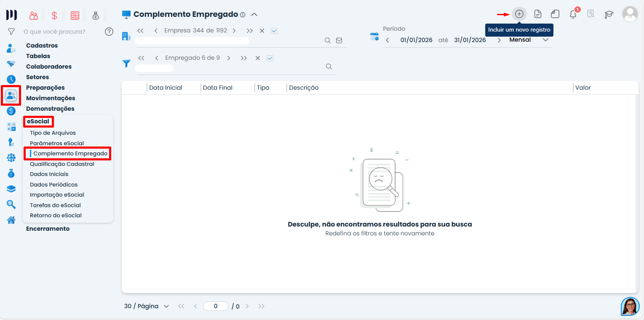Click the graduation cap training icon
Viewport: 644px width, 320px height.
pos(609,14)
